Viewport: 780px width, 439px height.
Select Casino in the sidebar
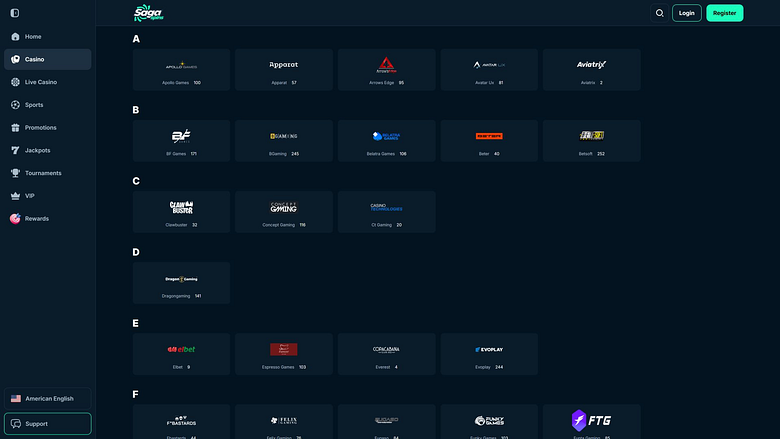[47, 59]
